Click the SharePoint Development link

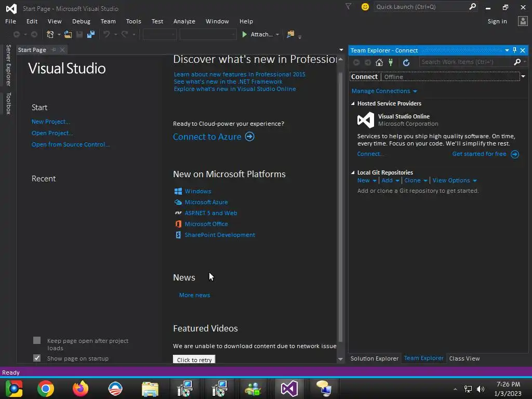220,235
